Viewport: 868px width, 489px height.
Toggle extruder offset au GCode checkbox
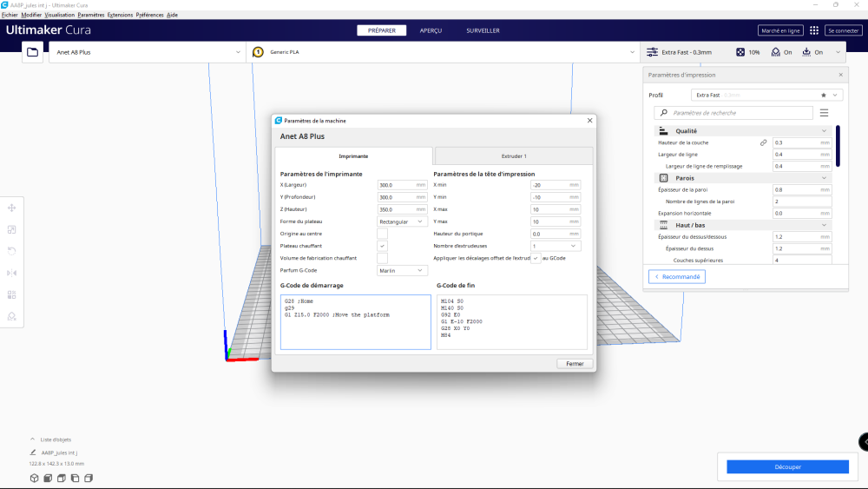[x=536, y=258]
